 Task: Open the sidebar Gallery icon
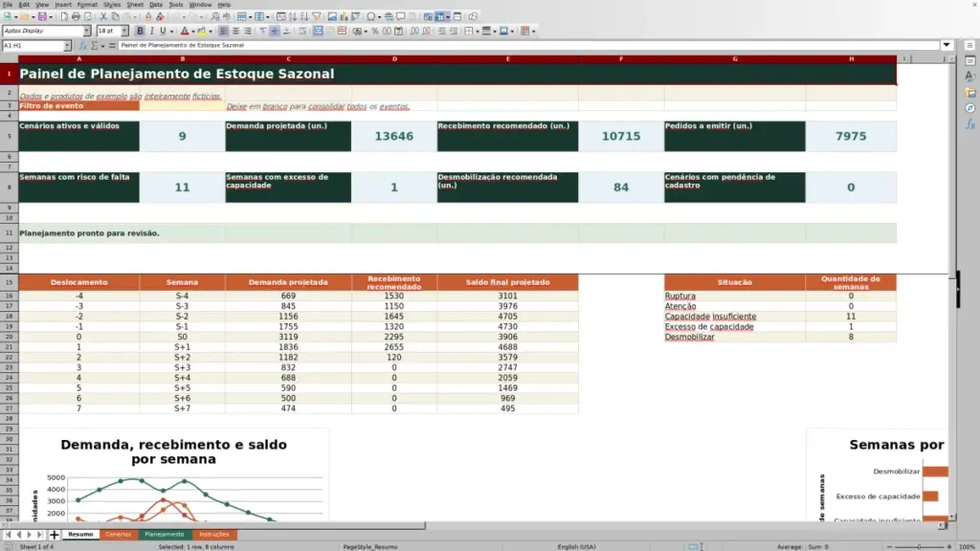point(970,93)
